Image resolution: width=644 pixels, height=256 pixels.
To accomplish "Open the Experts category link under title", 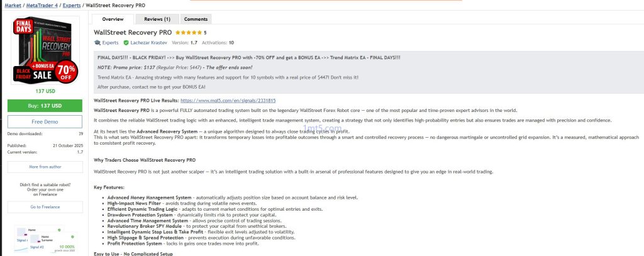I will 110,43.
